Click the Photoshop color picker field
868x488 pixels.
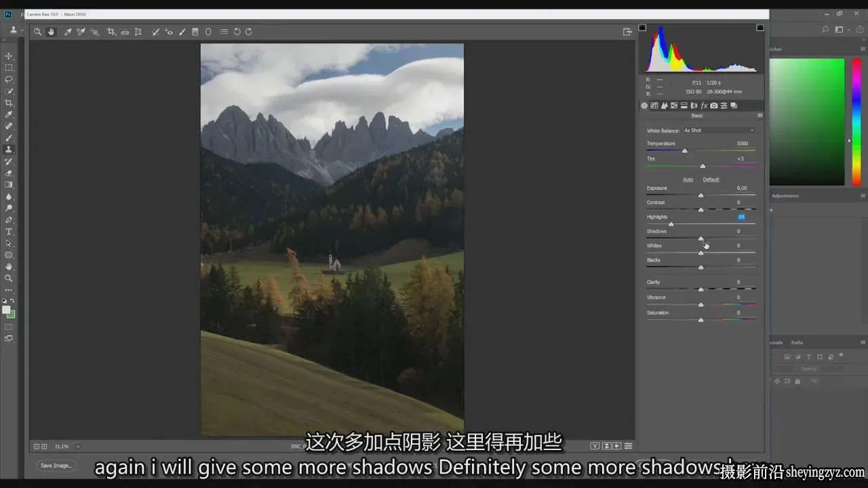(x=807, y=122)
